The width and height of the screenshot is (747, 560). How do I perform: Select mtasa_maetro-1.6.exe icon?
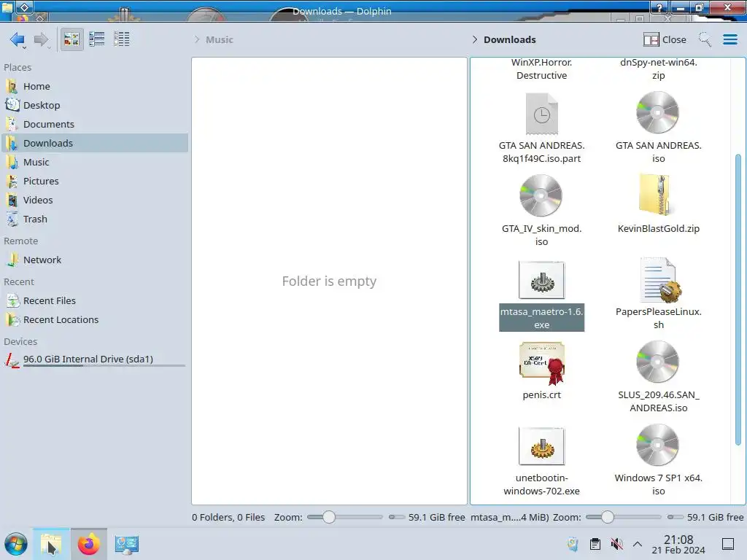(x=542, y=280)
